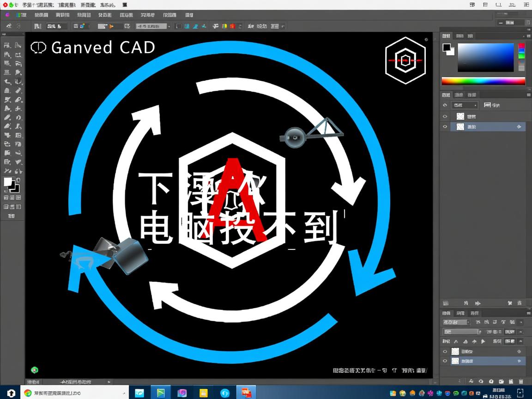Screen dimensions: 532x399
Task: Select the Move tool at the toolbar top
Action: [x=8, y=44]
